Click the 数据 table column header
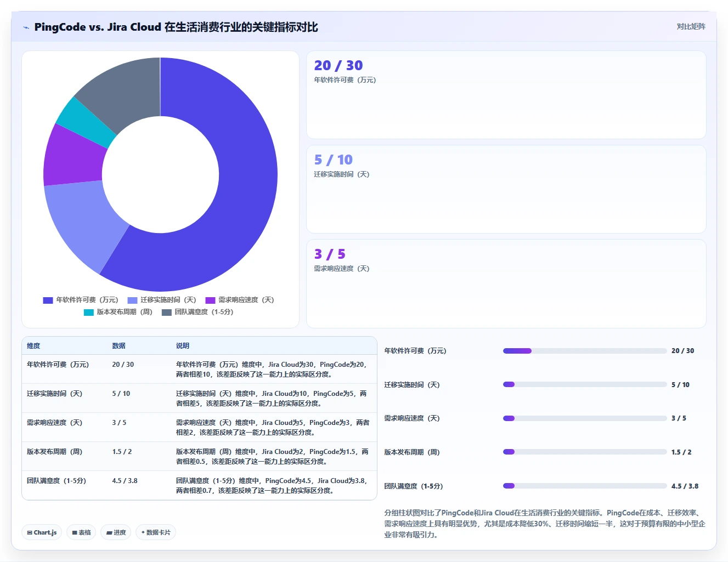728x562 pixels. coord(118,346)
